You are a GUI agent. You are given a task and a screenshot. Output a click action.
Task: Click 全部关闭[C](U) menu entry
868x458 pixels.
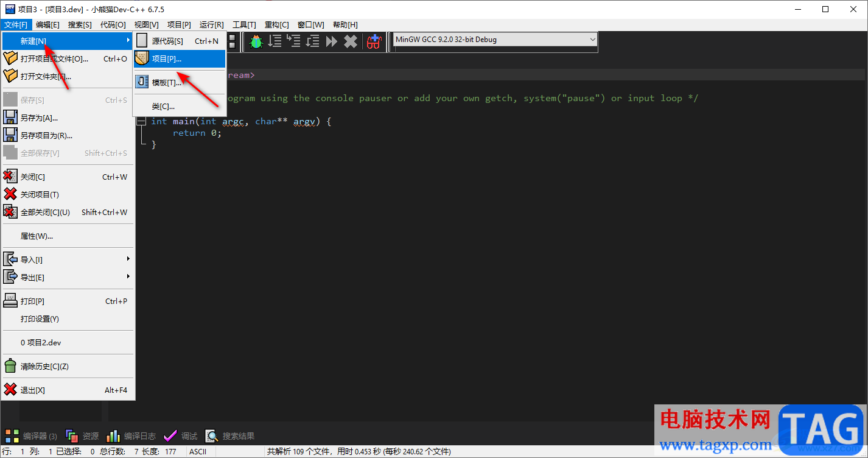tap(68, 212)
